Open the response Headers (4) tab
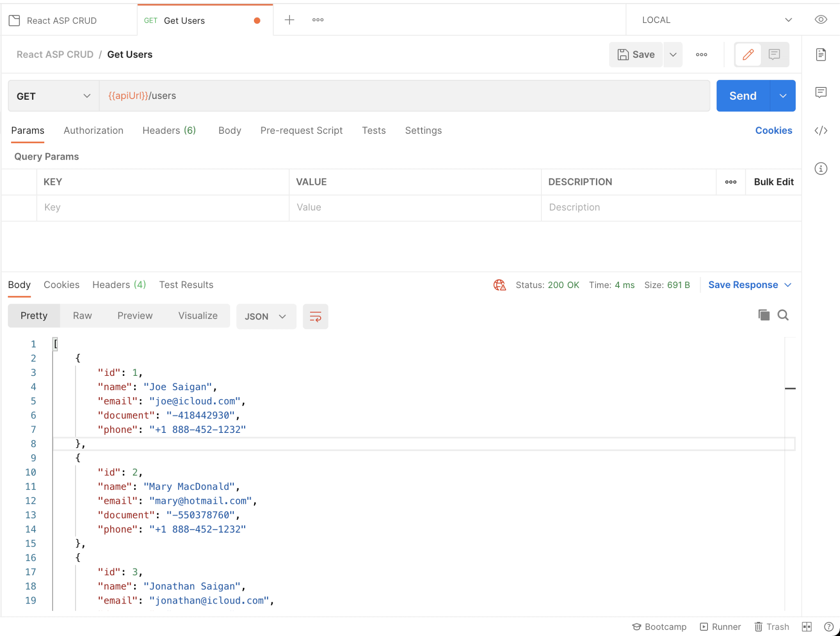The image size is (840, 636). tap(119, 285)
